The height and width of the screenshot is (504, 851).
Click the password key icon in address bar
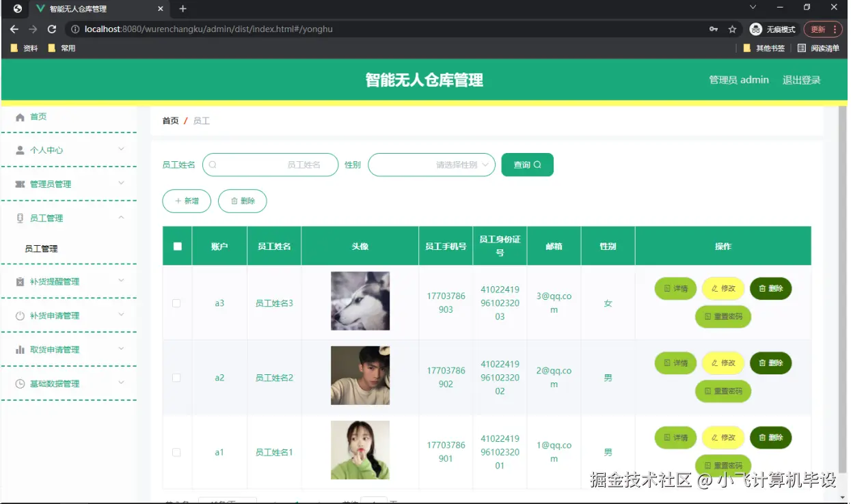point(714,29)
